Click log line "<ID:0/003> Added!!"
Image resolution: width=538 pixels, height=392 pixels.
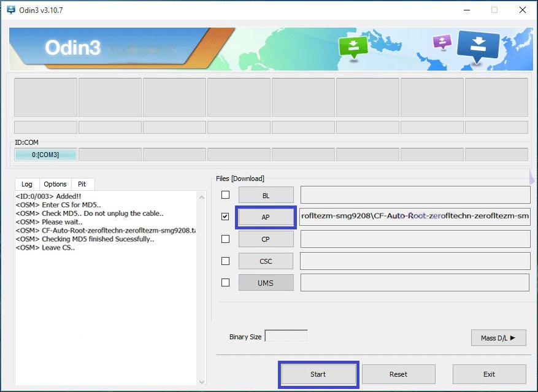[48, 196]
